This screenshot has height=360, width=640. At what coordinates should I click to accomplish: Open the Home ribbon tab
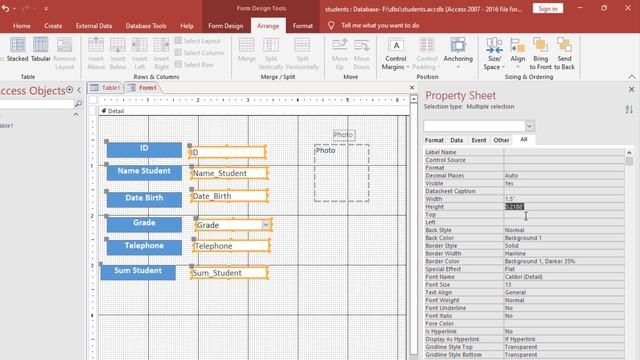point(22,26)
